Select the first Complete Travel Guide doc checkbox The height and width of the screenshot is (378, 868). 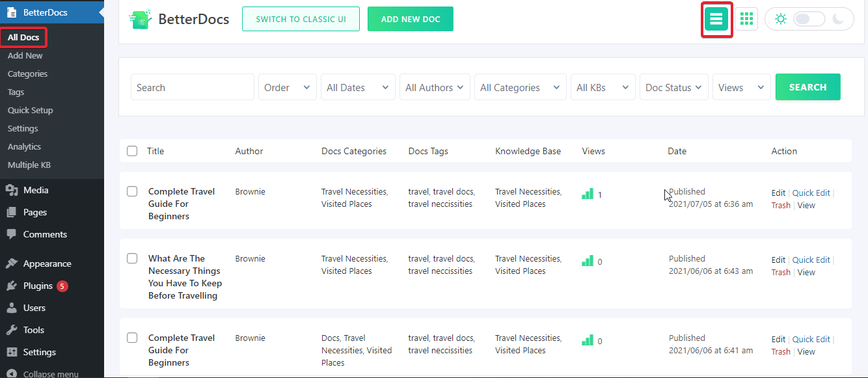[x=132, y=191]
